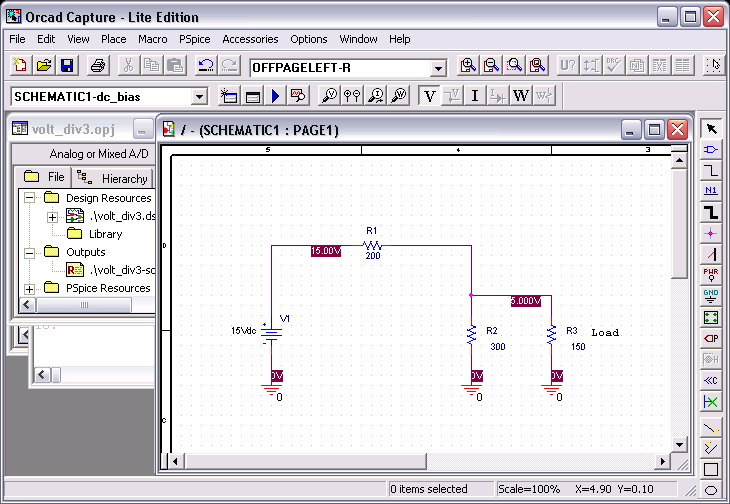The width and height of the screenshot is (730, 504).
Task: Open the File menu
Action: (17, 39)
